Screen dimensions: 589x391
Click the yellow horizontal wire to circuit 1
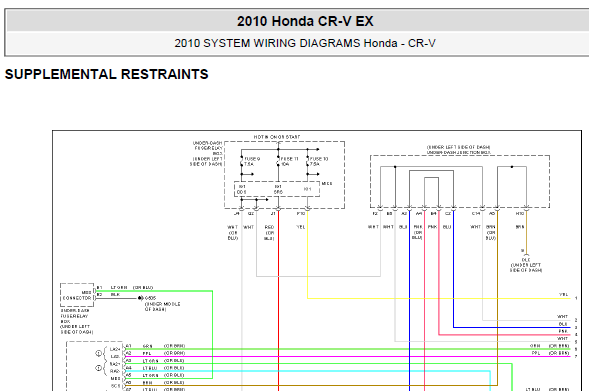tap(439, 299)
